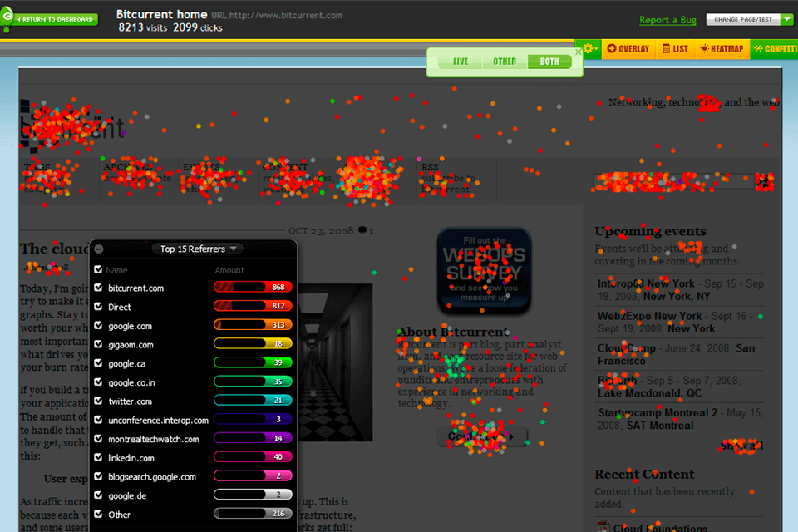The height and width of the screenshot is (532, 798).
Task: Collapse the Top 15 Referrers panel with the minus icon
Action: (x=99, y=249)
